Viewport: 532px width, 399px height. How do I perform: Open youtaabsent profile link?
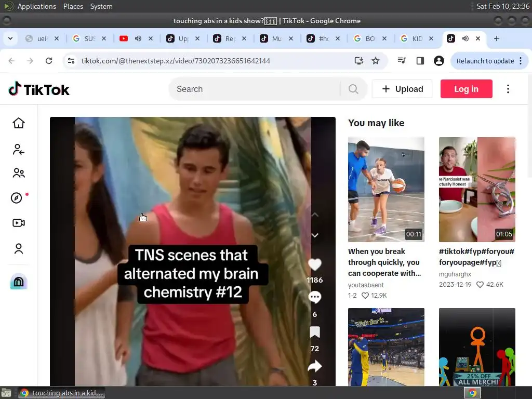click(x=366, y=285)
